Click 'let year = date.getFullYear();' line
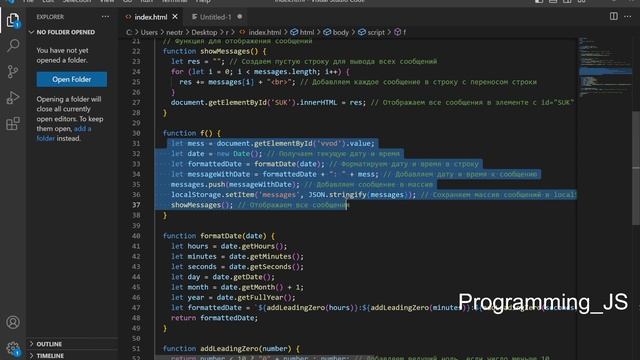 tap(233, 298)
